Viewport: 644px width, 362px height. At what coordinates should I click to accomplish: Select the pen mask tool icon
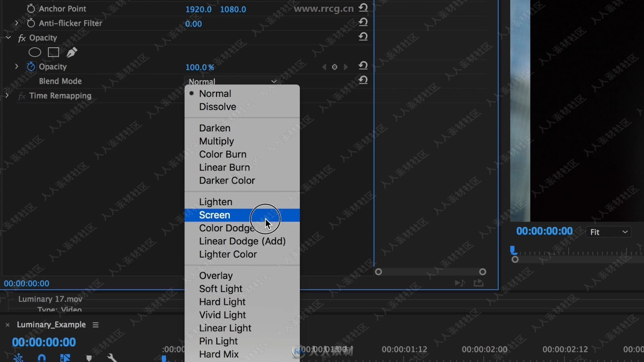pos(72,52)
